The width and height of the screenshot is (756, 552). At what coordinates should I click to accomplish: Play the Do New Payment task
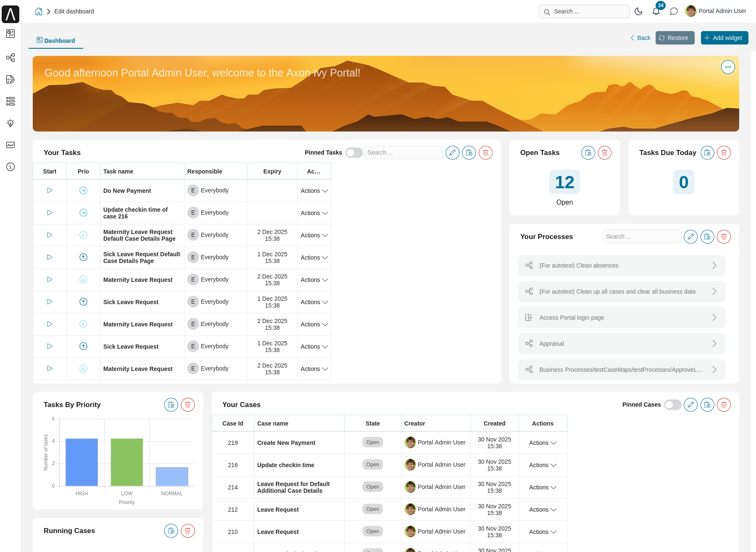[49, 190]
